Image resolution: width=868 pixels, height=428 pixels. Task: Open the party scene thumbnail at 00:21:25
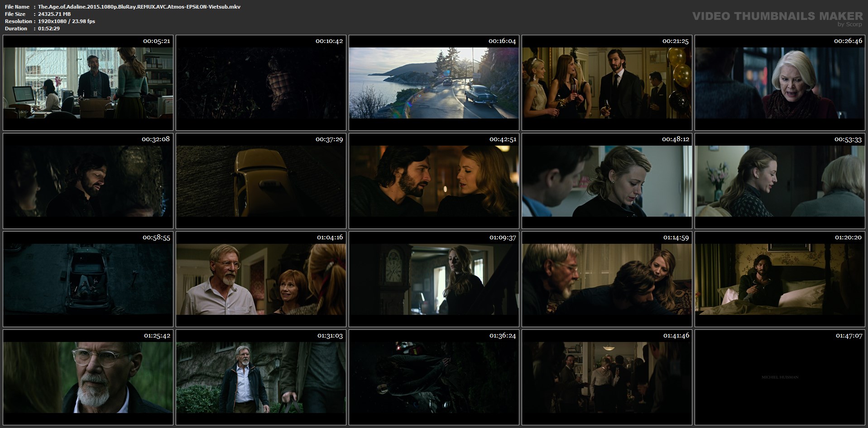pos(607,83)
